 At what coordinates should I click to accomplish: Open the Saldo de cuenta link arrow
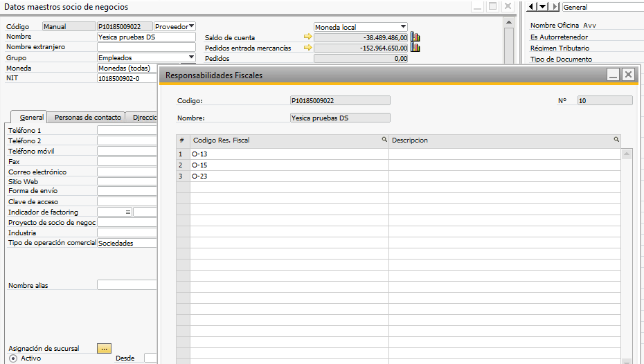tap(307, 37)
